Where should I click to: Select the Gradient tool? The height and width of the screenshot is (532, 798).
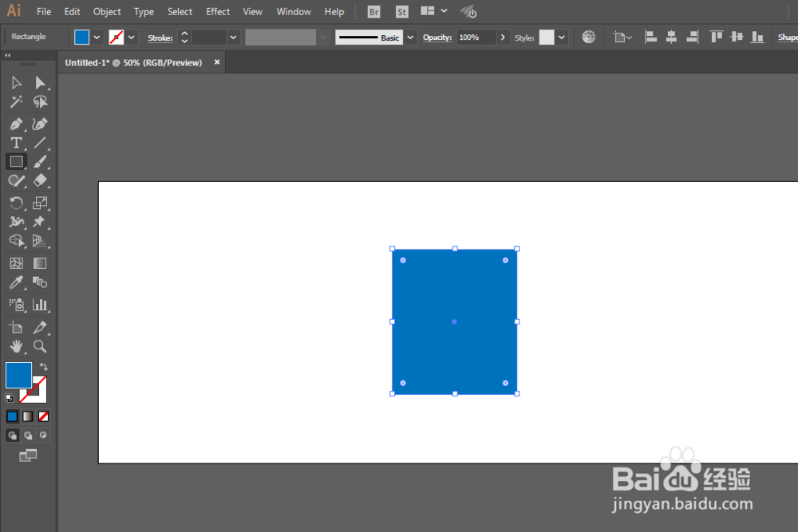point(40,263)
